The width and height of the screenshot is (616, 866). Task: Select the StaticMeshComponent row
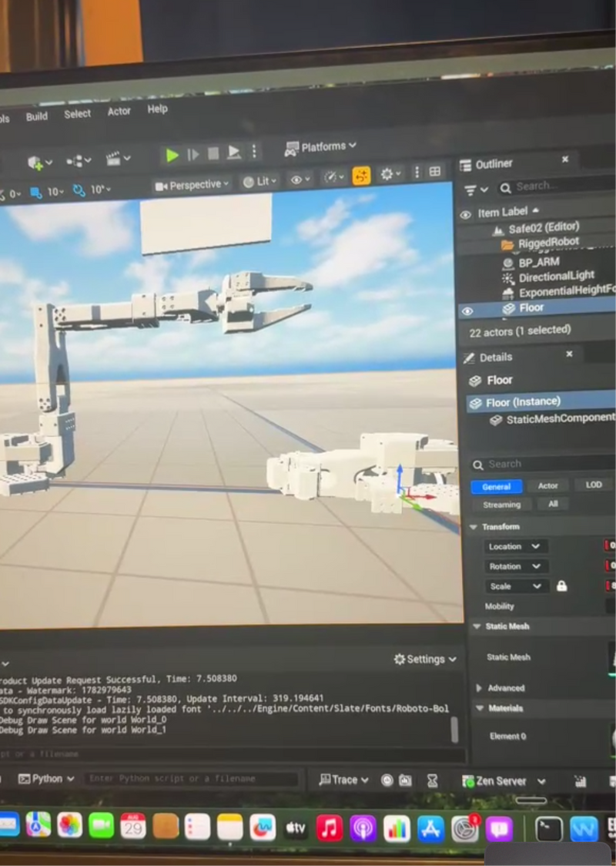pyautogui.click(x=552, y=419)
